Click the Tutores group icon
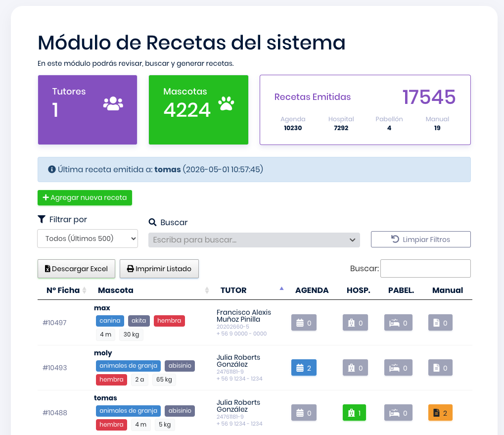 (x=113, y=103)
